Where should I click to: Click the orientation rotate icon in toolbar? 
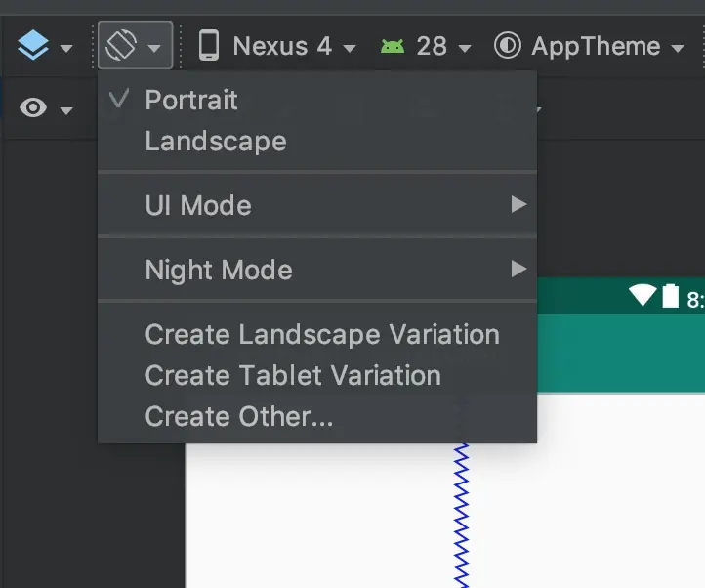[121, 45]
